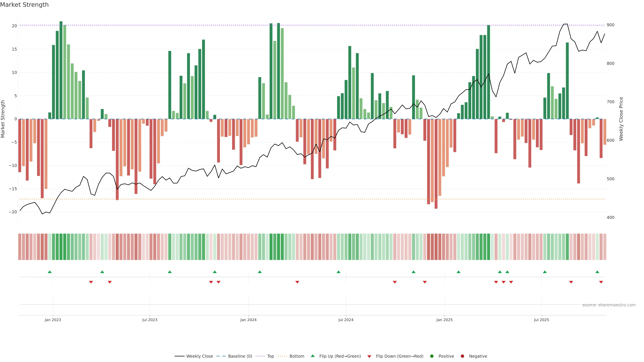644x362 pixels.
Task: Click the Jan 2023 x-axis label
Action: [x=53, y=320]
